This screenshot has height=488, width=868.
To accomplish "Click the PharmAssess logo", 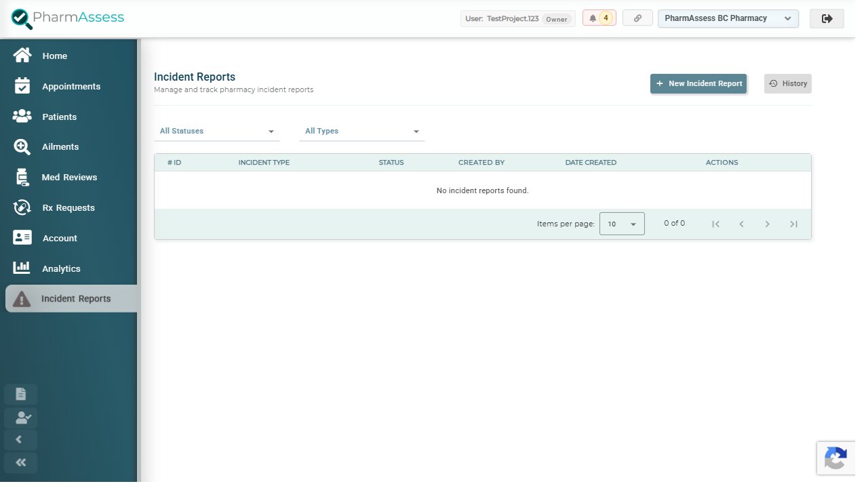I will tap(68, 18).
